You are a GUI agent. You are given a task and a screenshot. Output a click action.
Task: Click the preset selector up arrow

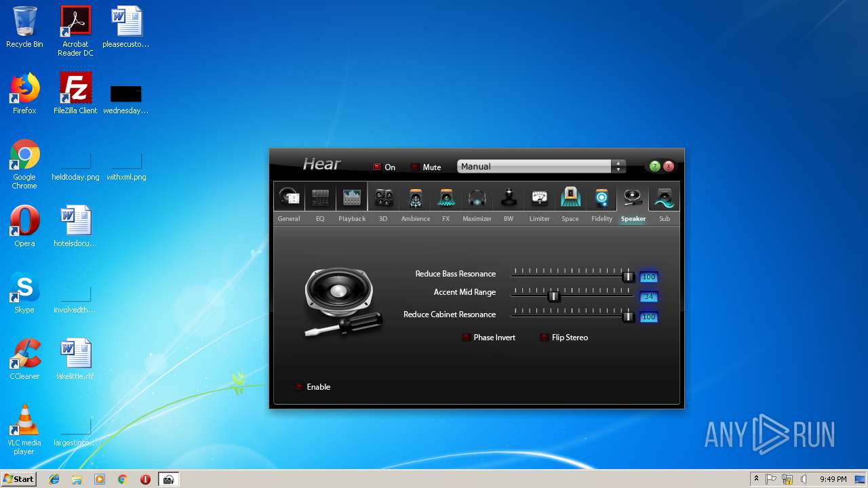pos(618,163)
